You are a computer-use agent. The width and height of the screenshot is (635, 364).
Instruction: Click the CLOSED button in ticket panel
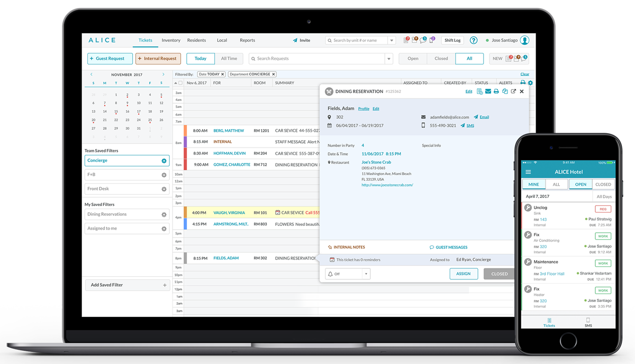click(x=499, y=274)
